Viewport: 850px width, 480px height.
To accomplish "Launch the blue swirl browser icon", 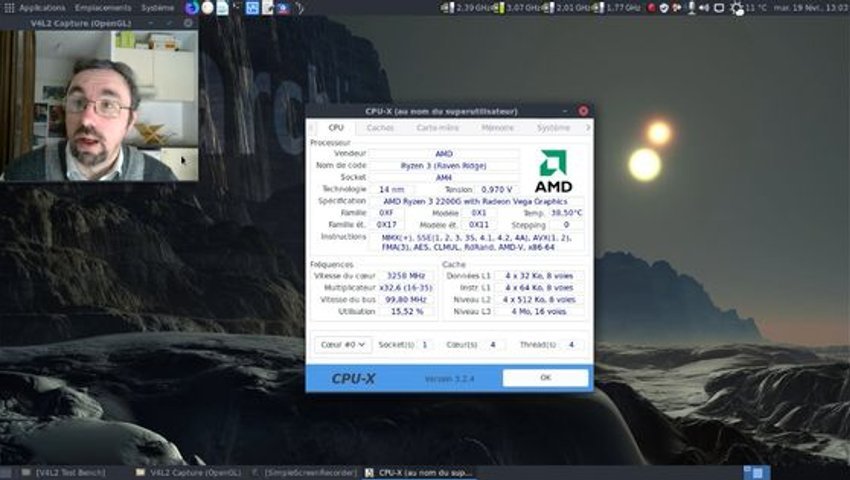I will click(191, 8).
